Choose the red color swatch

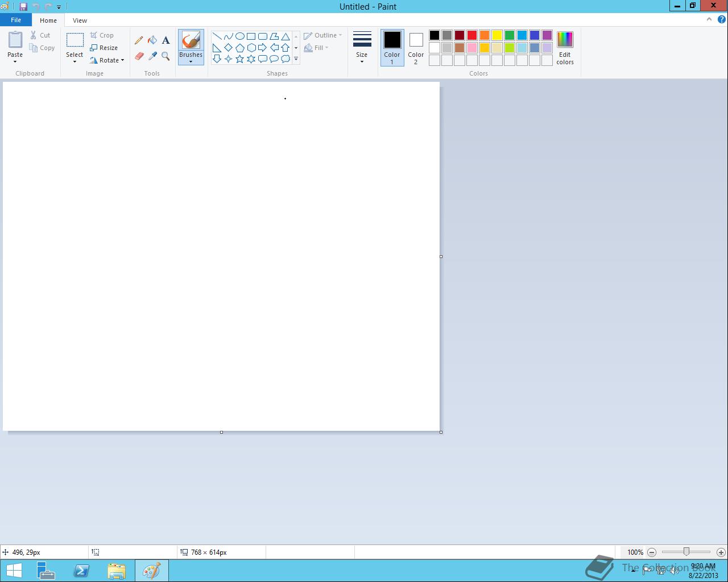point(472,35)
